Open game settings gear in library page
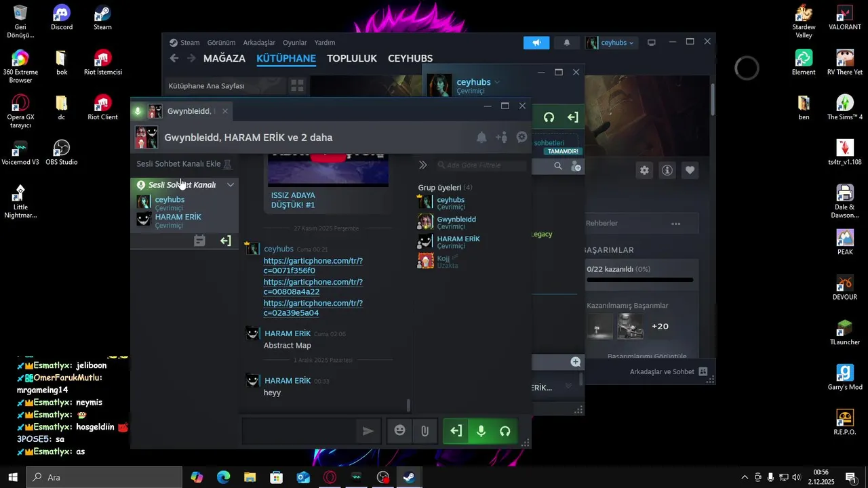Image resolution: width=868 pixels, height=488 pixels. 644,171
